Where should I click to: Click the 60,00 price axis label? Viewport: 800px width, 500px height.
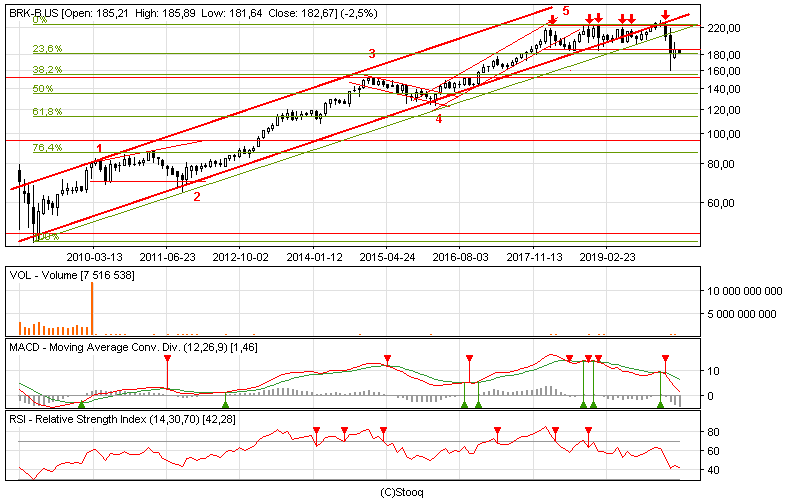(x=720, y=203)
